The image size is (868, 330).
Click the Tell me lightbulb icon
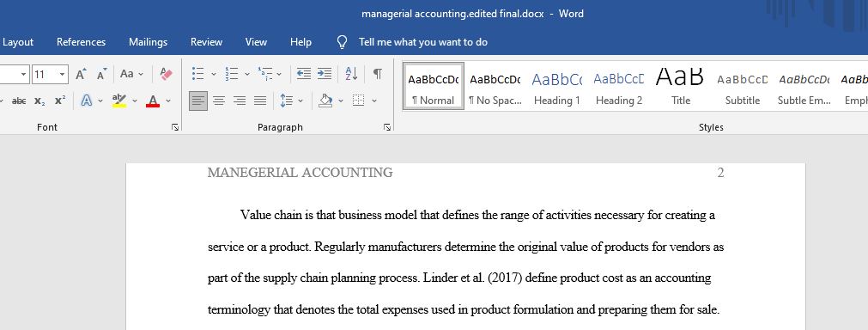click(x=342, y=42)
